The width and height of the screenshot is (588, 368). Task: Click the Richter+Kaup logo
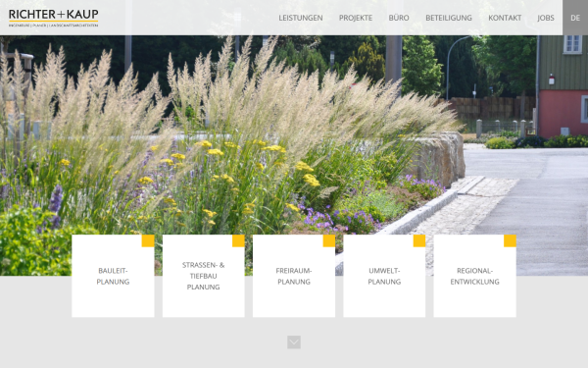click(x=53, y=18)
